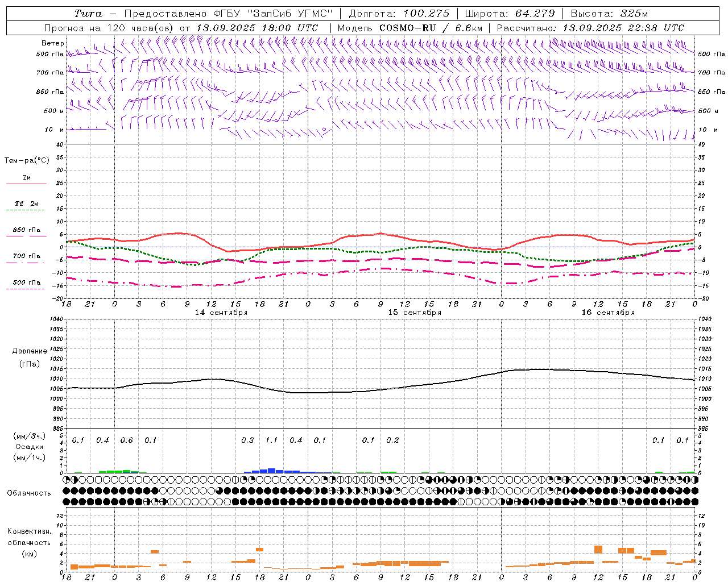Select the provider text ФГБУ "ЗапСиб УГМС"
Screen dimensions: 728x582
(x=274, y=14)
